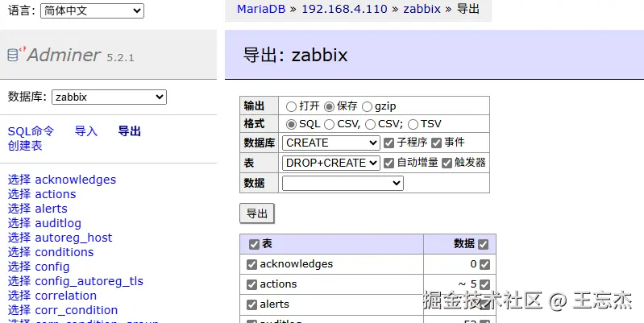
Task: Open config table in sidebar
Action: click(52, 267)
